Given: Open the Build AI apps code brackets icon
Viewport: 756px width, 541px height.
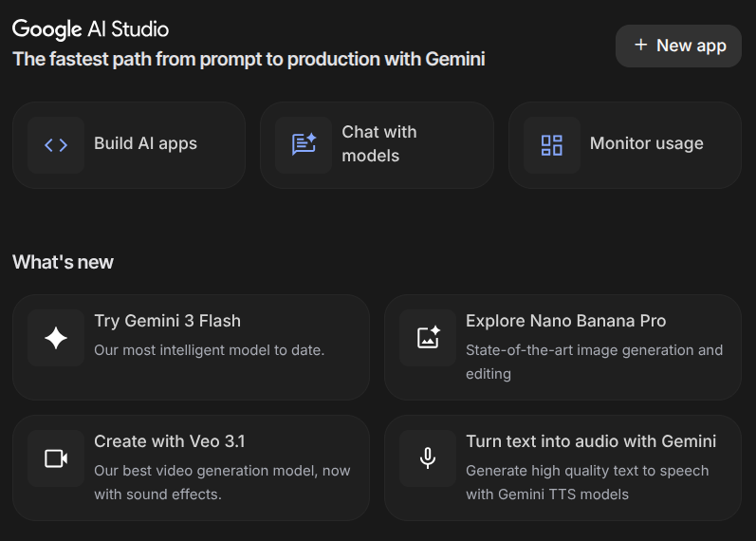Looking at the screenshot, I should pyautogui.click(x=56, y=145).
